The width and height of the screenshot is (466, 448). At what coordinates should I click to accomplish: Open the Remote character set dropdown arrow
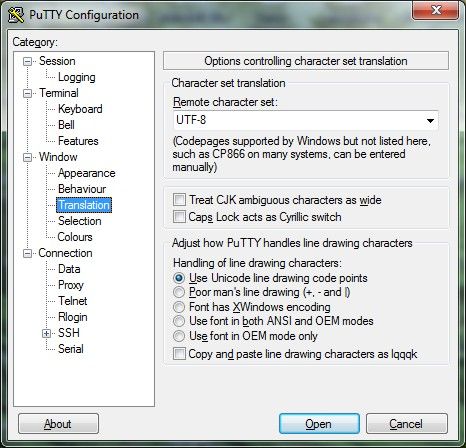click(430, 120)
